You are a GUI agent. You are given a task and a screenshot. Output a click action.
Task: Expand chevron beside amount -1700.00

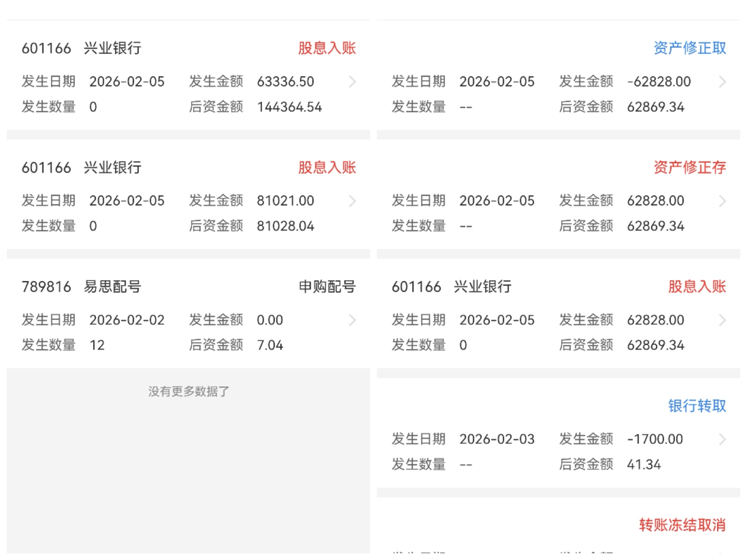click(x=722, y=439)
